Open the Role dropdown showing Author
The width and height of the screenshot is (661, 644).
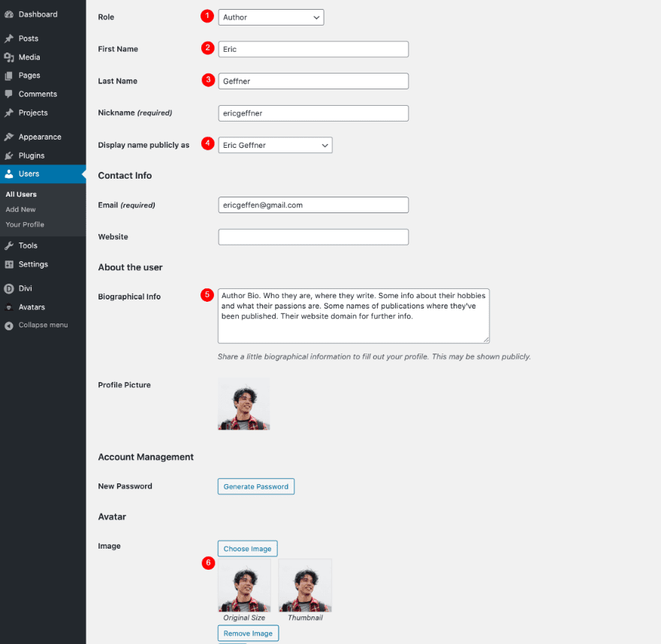tap(270, 17)
